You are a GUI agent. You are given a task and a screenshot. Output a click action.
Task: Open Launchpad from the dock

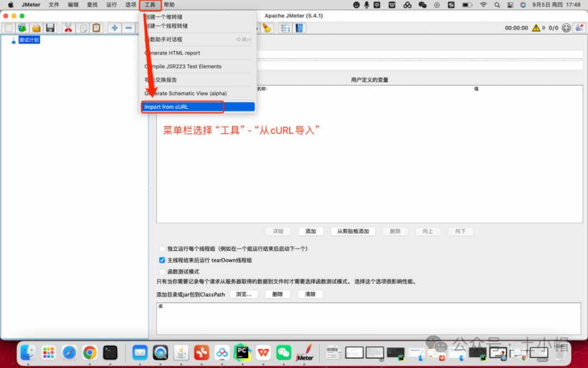pyautogui.click(x=48, y=353)
